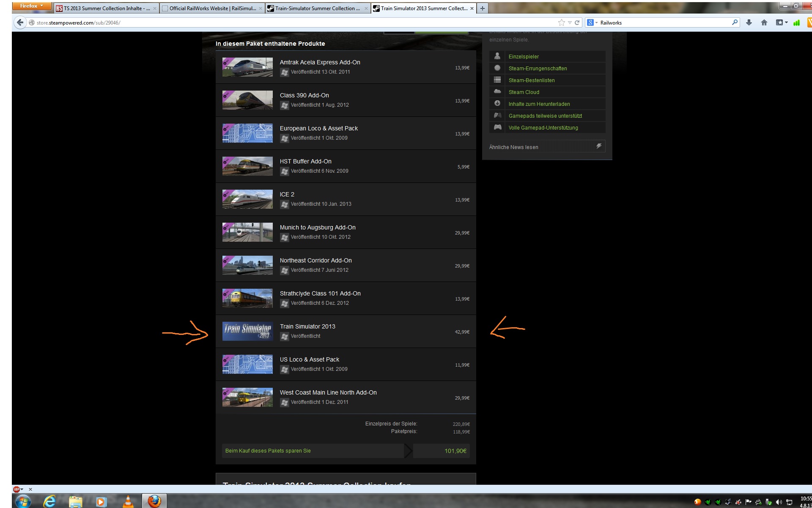Click the download icon beside Inhalte zum Herunterladen

497,104
